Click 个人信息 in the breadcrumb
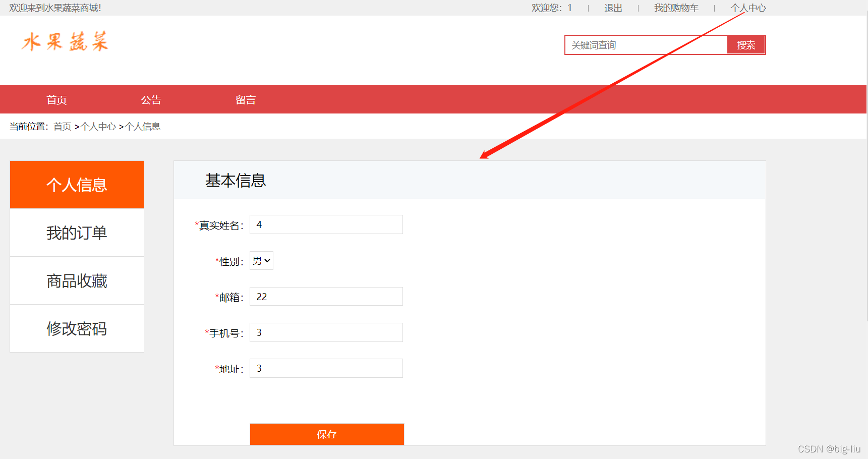The image size is (868, 459). [x=143, y=127]
